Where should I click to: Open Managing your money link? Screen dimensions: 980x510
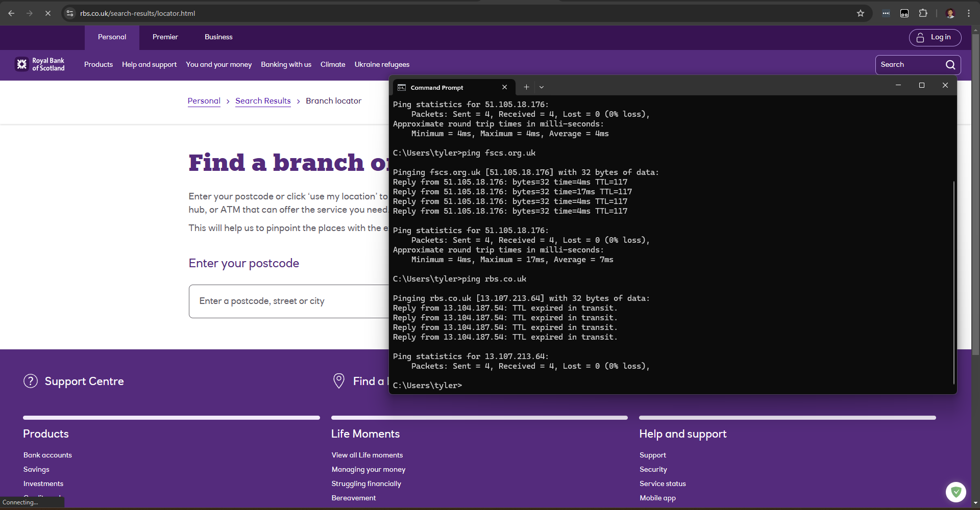tap(369, 469)
